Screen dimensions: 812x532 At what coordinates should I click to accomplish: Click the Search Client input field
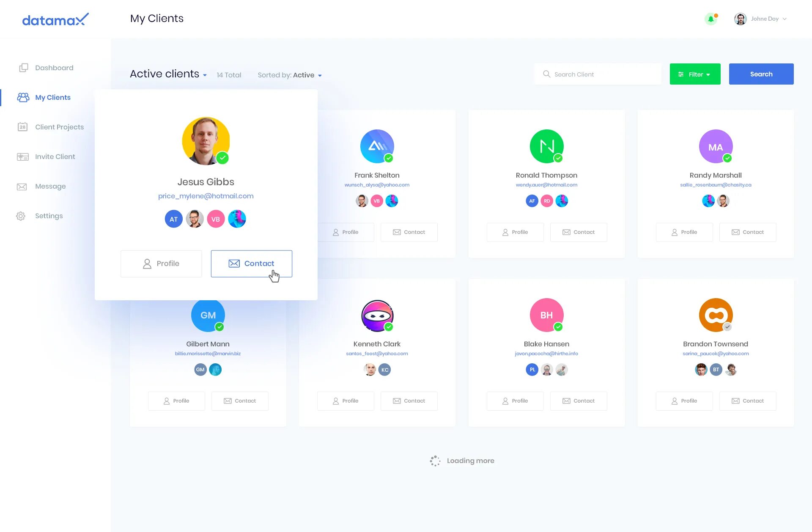coord(600,74)
